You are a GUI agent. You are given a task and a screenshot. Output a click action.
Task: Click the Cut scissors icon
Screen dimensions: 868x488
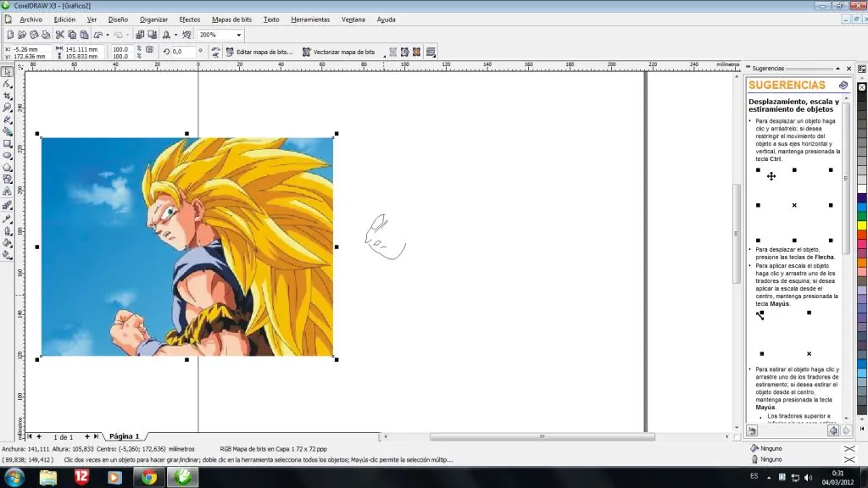coord(59,35)
